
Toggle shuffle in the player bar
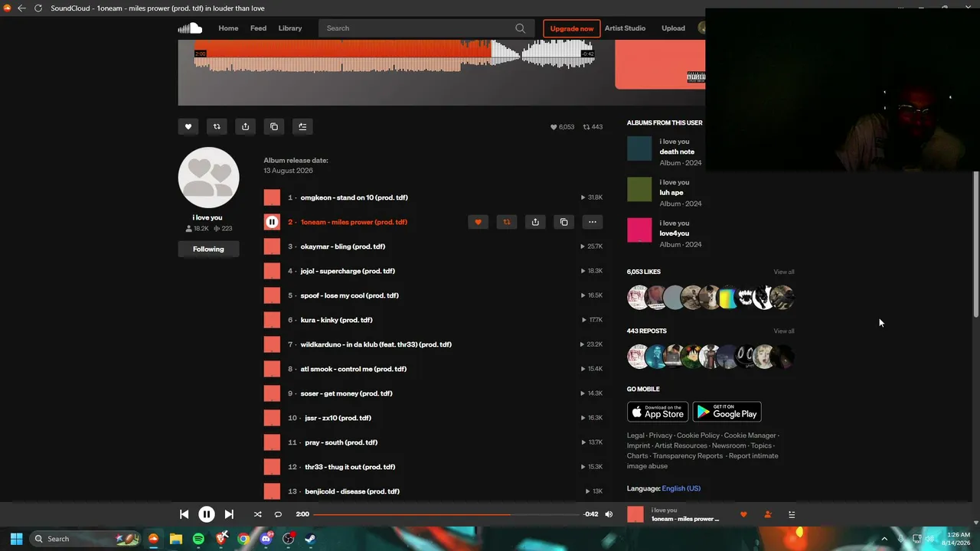tap(257, 514)
